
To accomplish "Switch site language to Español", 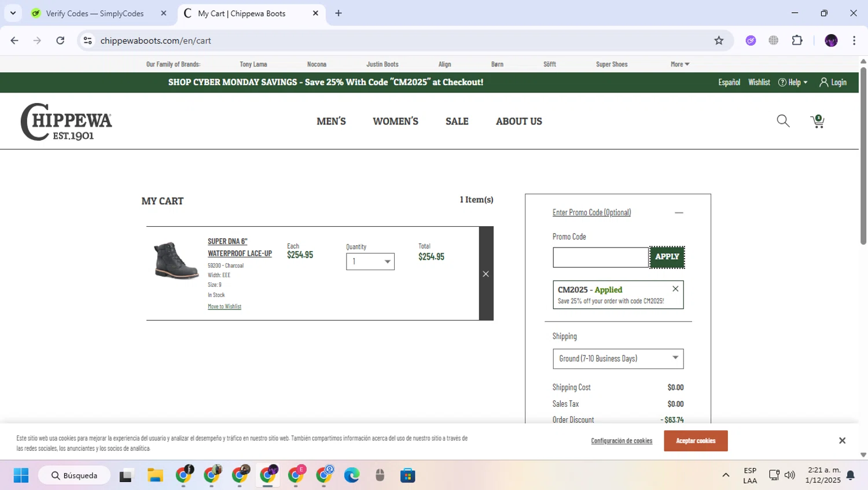I will 729,82.
